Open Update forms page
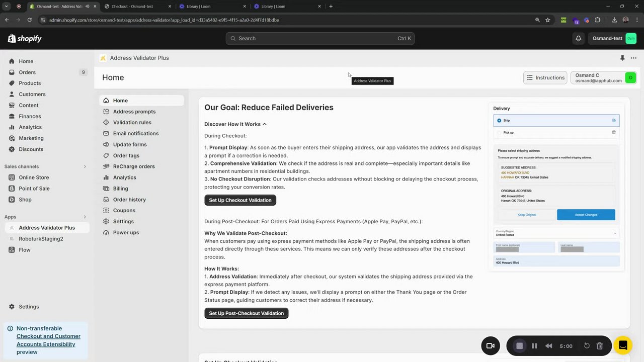The image size is (644, 362). 130,144
